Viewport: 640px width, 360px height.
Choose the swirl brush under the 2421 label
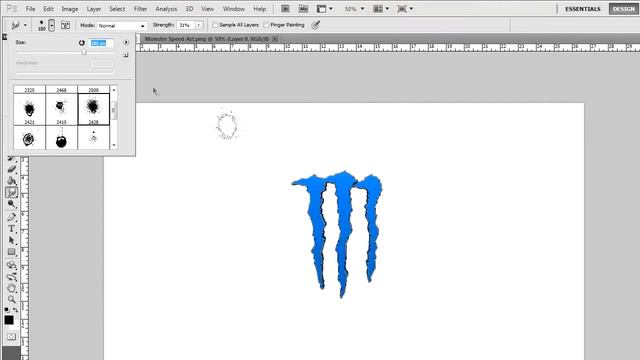(x=29, y=138)
